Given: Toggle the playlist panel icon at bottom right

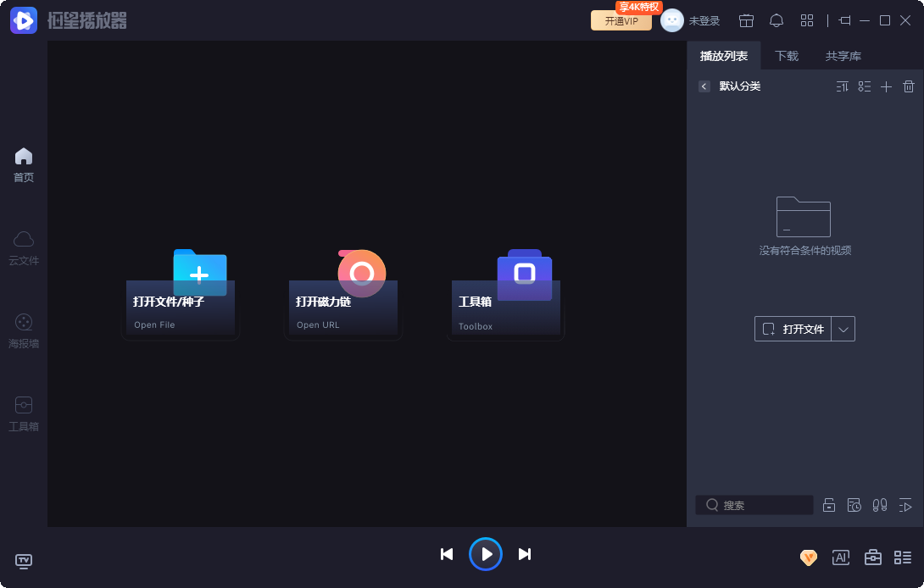Looking at the screenshot, I should click(x=903, y=557).
